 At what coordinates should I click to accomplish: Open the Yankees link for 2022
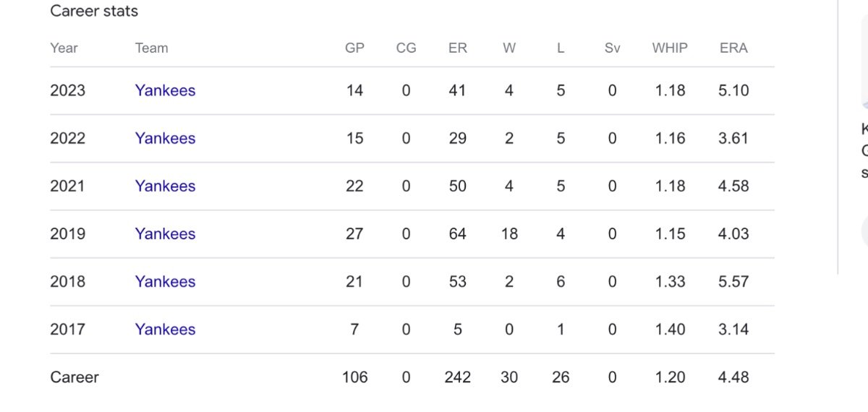point(165,138)
